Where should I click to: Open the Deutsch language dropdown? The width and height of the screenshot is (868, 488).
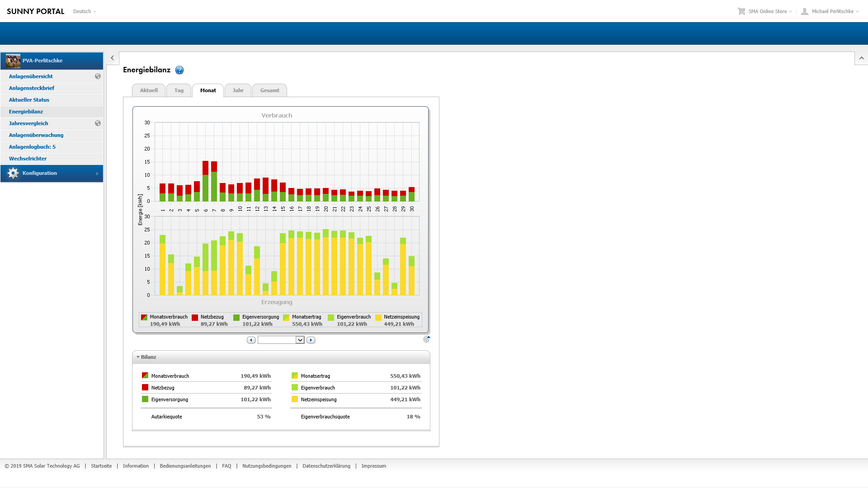pyautogui.click(x=85, y=11)
